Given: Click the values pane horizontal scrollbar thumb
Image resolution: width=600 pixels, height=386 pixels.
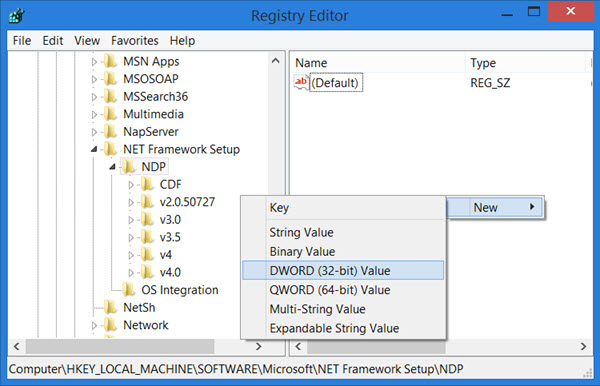Looking at the screenshot, I should 376,347.
